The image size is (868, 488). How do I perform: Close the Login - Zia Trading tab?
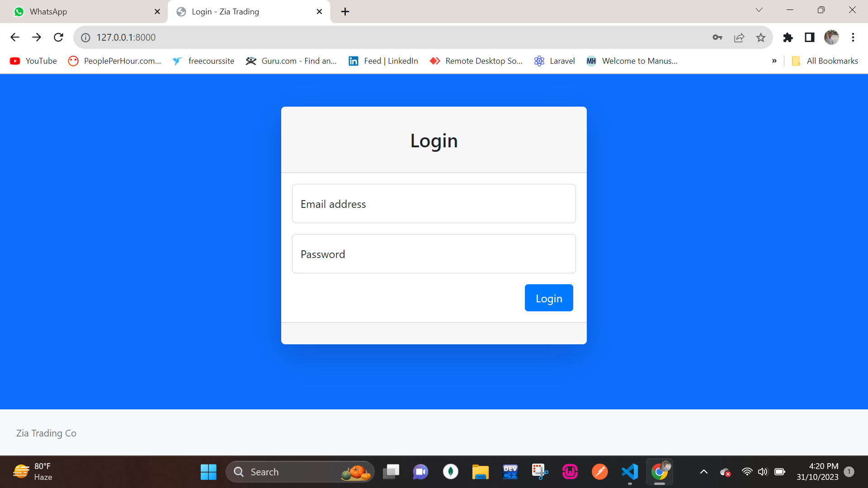coord(320,12)
